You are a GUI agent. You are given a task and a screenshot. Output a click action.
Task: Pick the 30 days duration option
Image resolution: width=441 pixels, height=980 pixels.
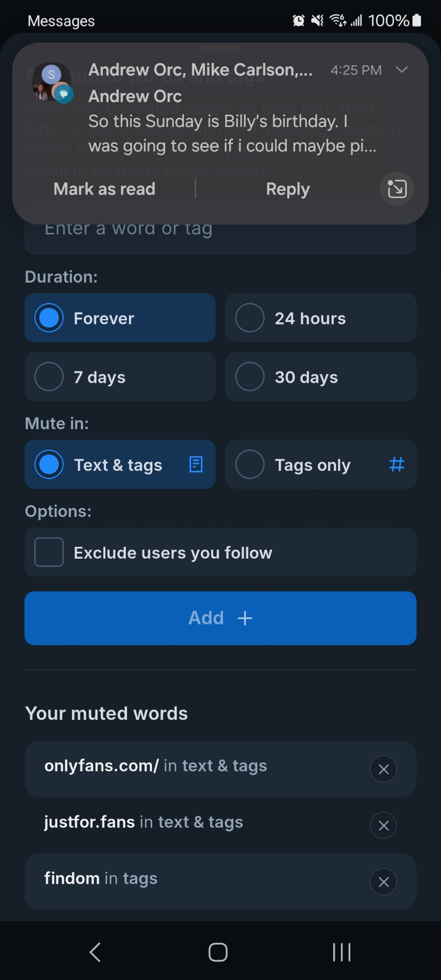pos(320,377)
